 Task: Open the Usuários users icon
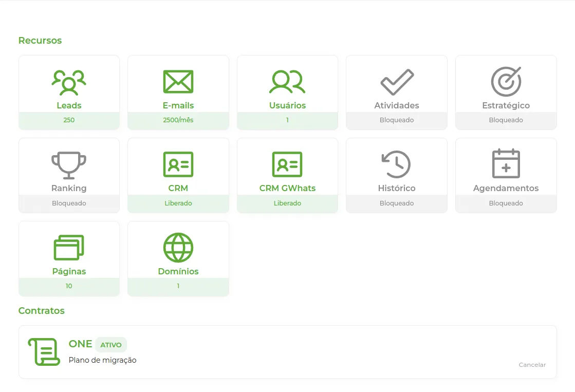287,81
